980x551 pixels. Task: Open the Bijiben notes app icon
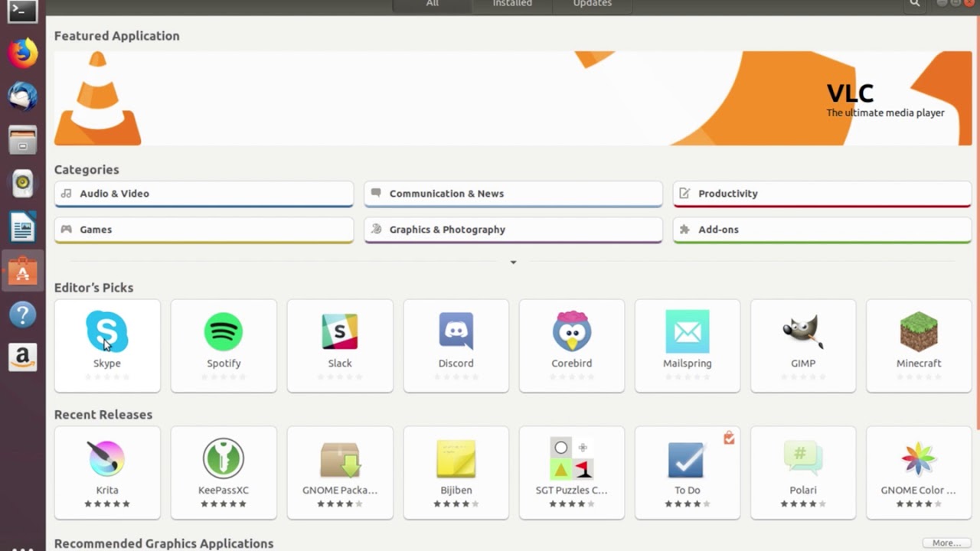456,458
